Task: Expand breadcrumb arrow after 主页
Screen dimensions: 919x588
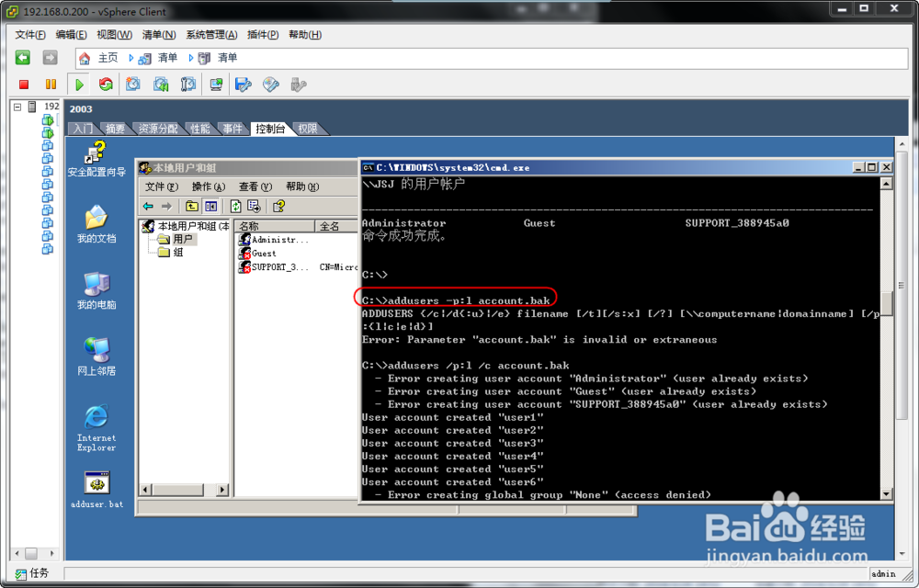Action: pos(130,58)
